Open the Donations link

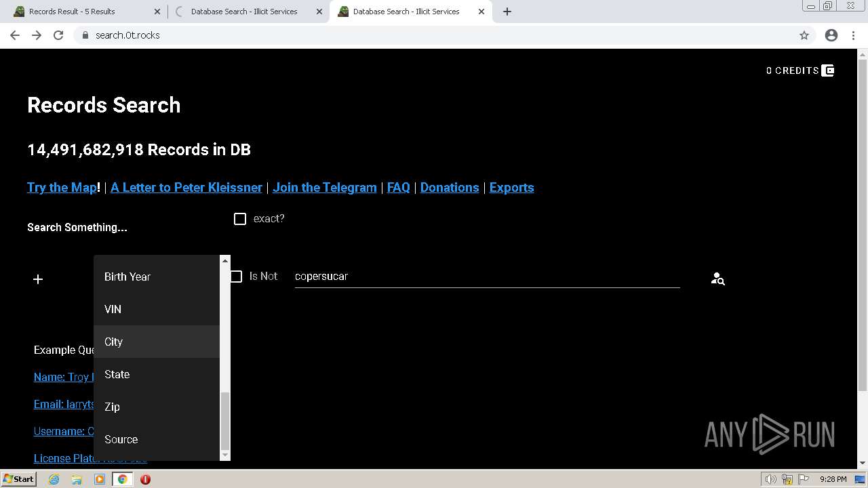(450, 188)
